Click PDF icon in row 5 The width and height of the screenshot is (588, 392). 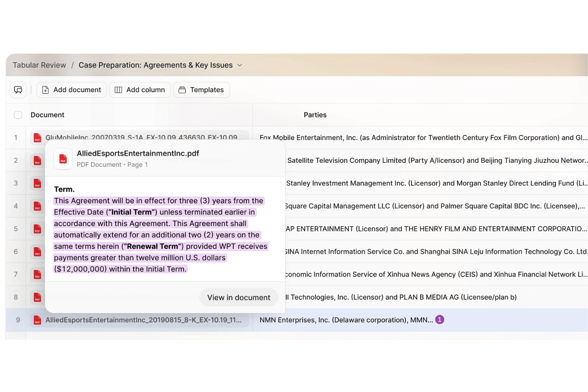(x=37, y=229)
